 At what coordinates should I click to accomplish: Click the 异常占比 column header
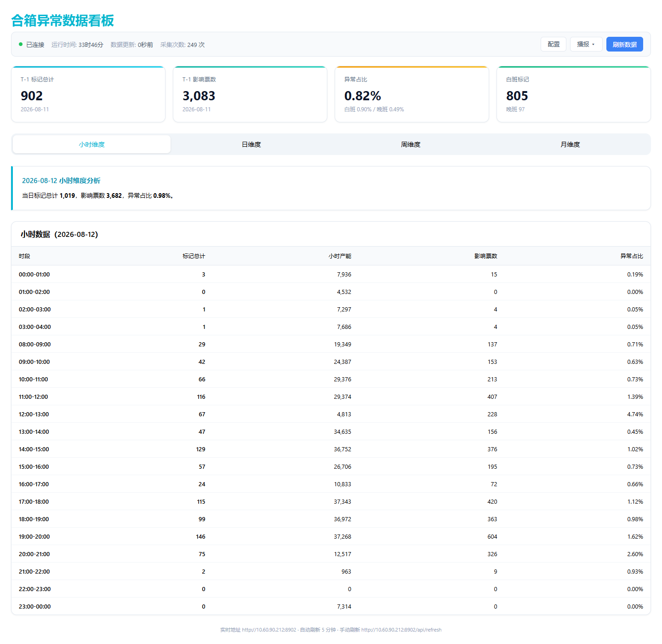pyautogui.click(x=632, y=256)
